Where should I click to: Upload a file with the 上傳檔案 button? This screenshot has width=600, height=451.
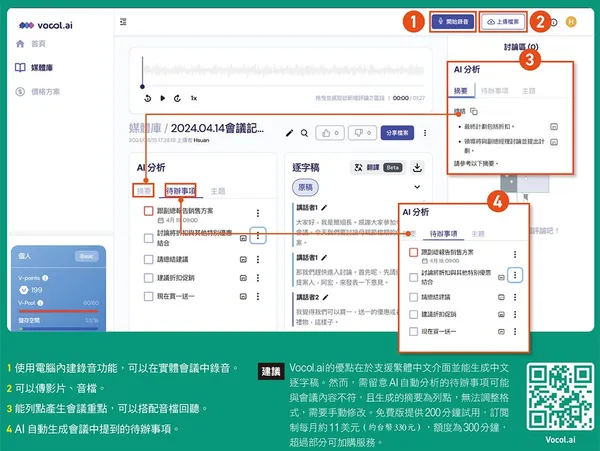pyautogui.click(x=503, y=22)
